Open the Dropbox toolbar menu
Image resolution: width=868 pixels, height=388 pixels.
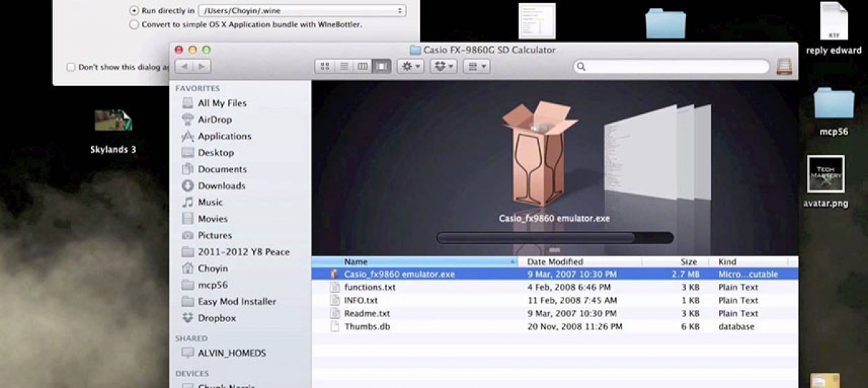(443, 66)
